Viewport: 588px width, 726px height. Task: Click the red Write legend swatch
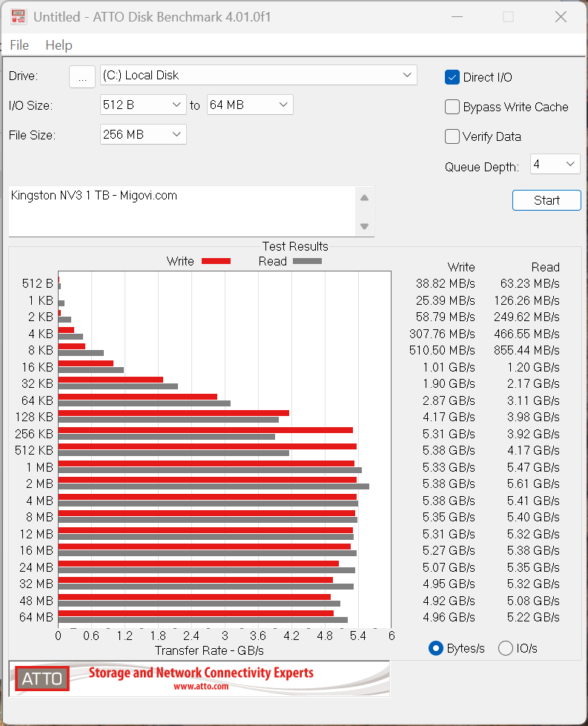[x=216, y=261]
